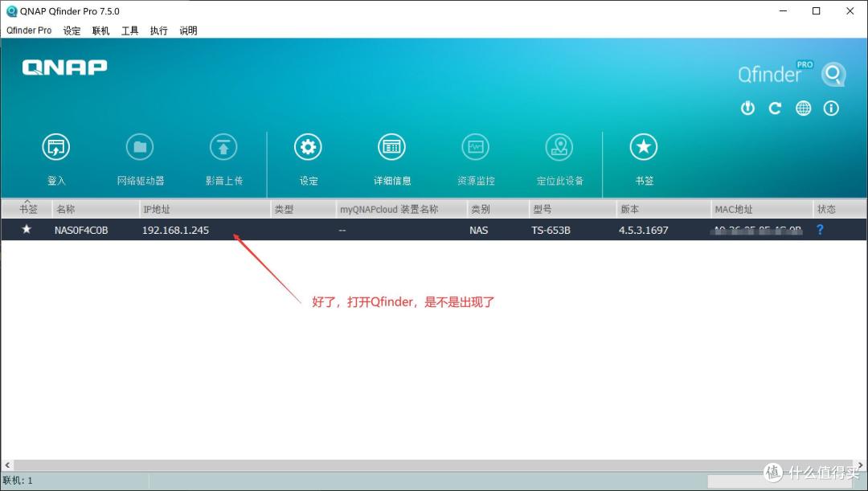This screenshot has width=868, height=491.
Task: Sort devices by the IP地址 column header
Action: pyautogui.click(x=157, y=208)
